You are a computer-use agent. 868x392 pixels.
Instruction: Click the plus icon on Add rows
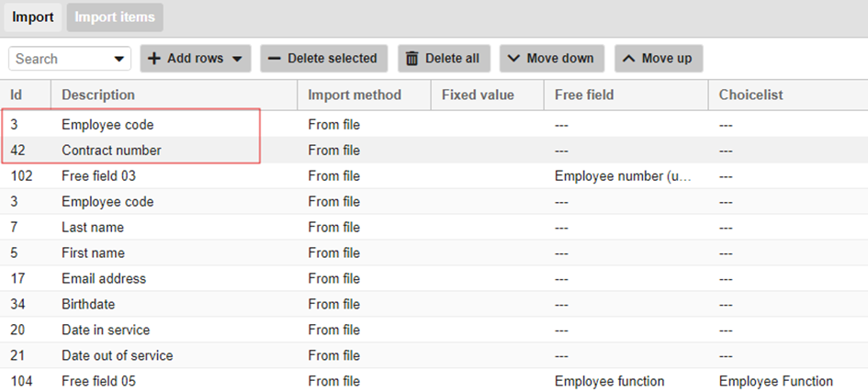click(154, 59)
